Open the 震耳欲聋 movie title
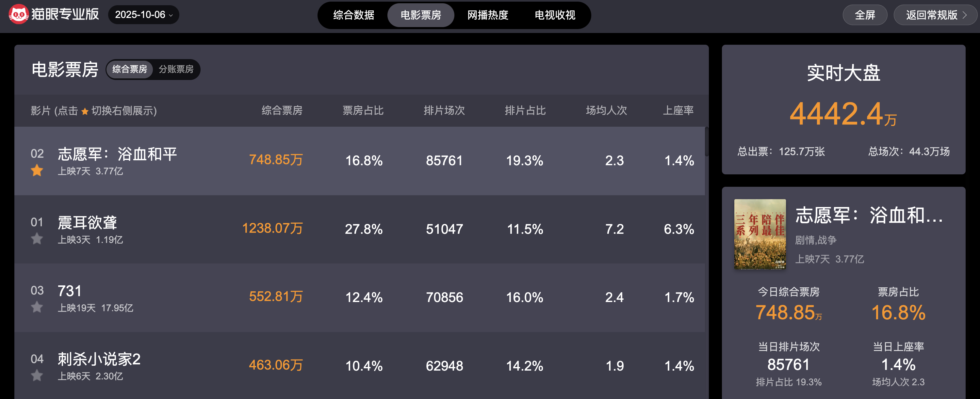The height and width of the screenshot is (399, 980). (87, 222)
